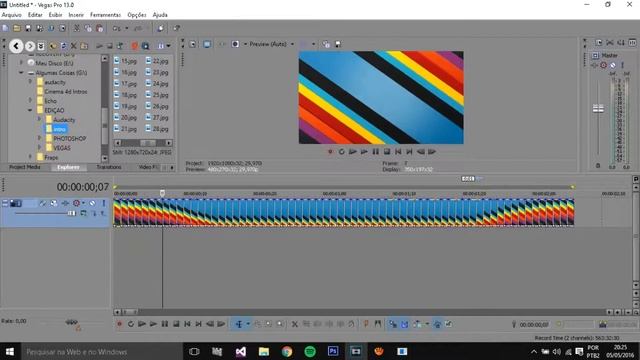Open a project with the folder icon
Viewport: 640px width, 360px height.
[x=17, y=28]
